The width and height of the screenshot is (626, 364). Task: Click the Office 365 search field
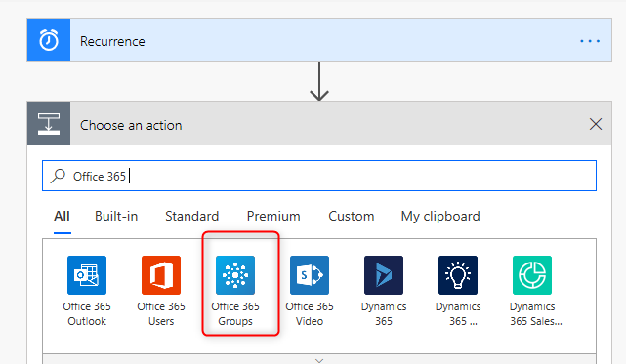[x=319, y=176]
